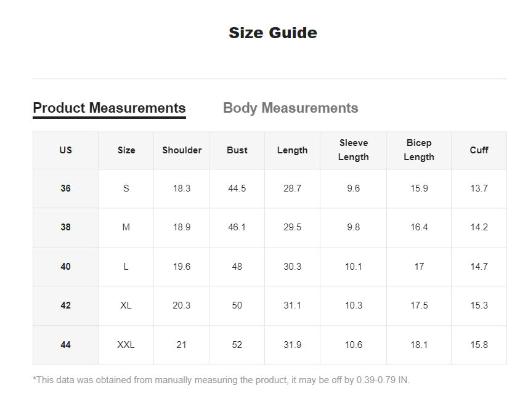Click the Size Guide heading
Viewport: 528px width, 420px height.
273,33
